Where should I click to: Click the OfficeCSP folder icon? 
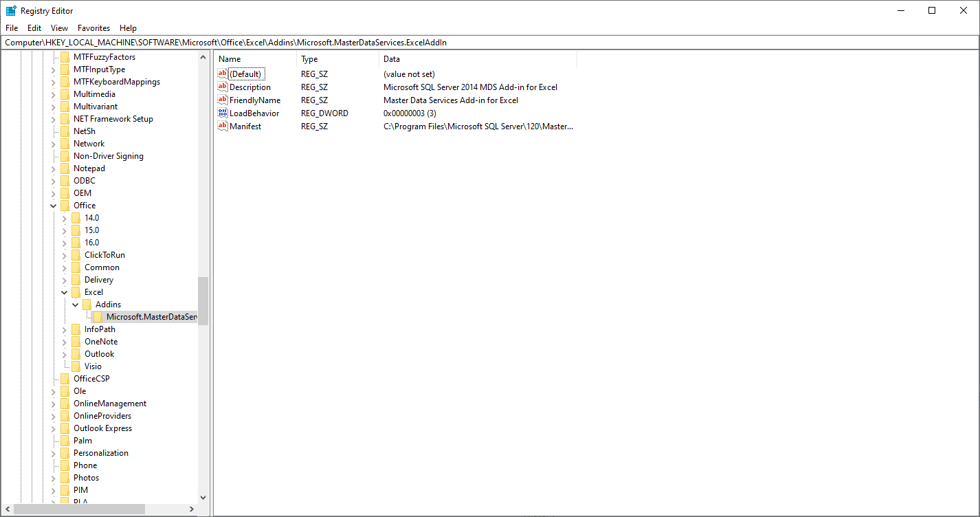[65, 379]
